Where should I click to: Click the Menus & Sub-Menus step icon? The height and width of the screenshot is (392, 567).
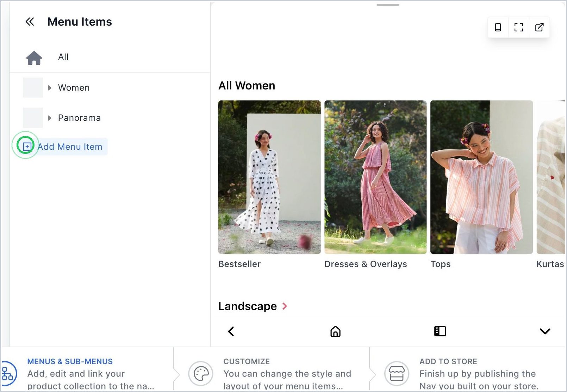coord(8,373)
